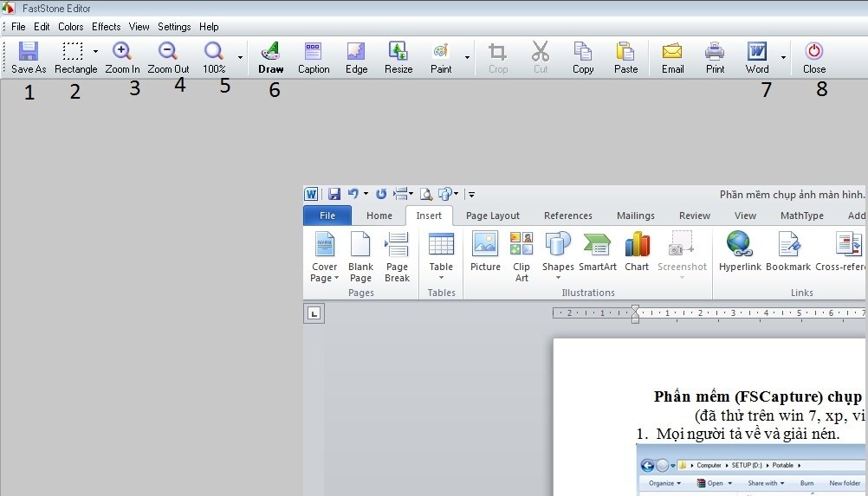The height and width of the screenshot is (496, 868).
Task: Open the Table insert dropdown
Action: pos(441,257)
